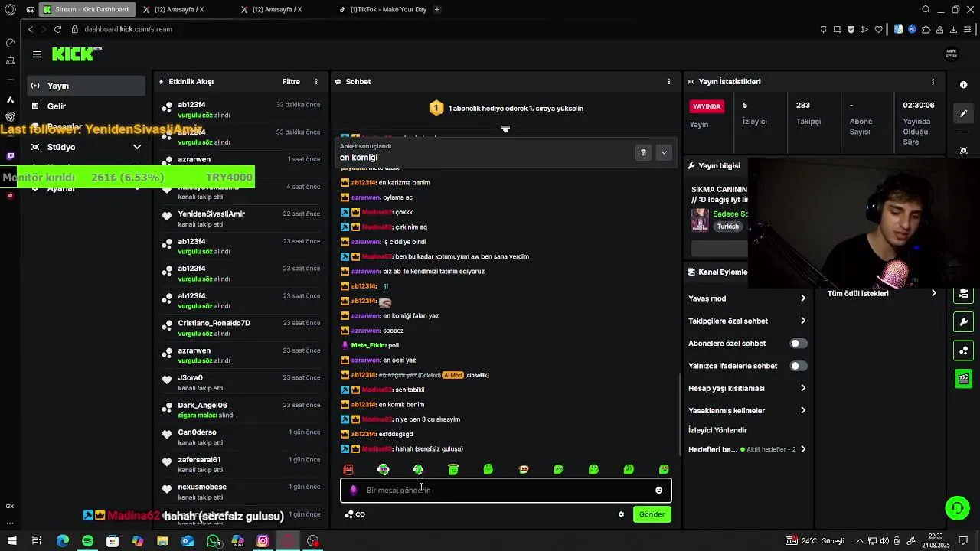Click the Windows Start button
Viewport: 980px width, 551px height.
[12, 541]
